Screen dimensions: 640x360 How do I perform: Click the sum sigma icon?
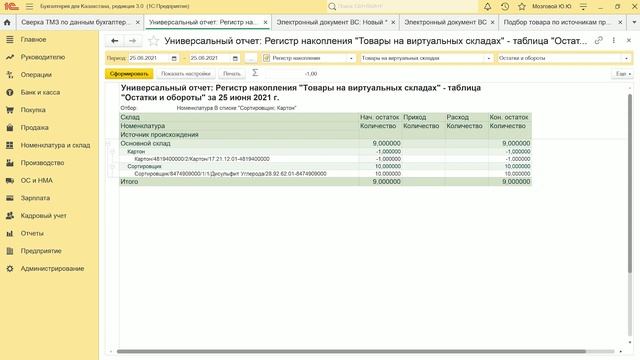(255, 73)
